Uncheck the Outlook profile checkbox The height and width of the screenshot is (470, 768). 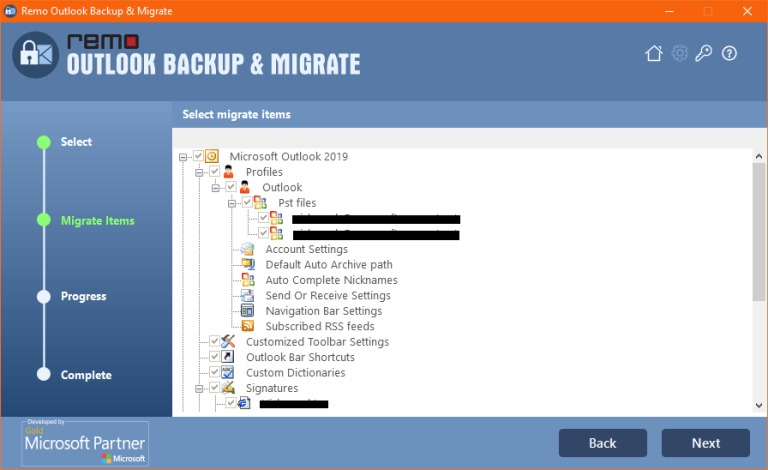pyautogui.click(x=231, y=187)
